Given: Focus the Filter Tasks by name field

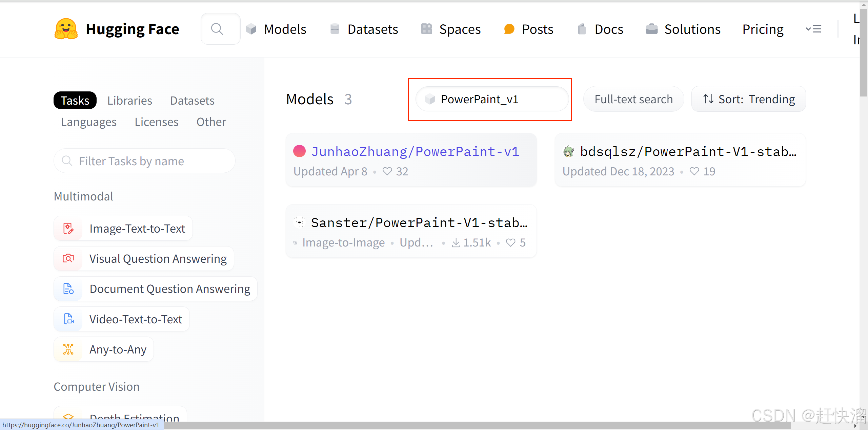Looking at the screenshot, I should coord(144,161).
